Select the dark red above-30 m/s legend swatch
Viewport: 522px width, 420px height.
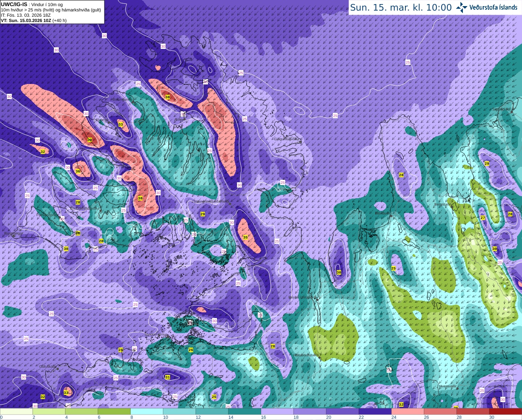(506, 411)
